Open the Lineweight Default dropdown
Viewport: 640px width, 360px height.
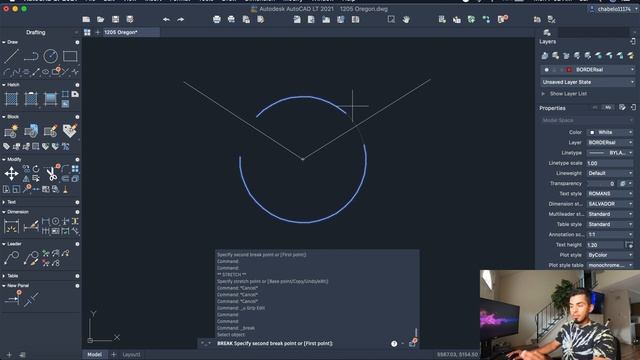pyautogui.click(x=610, y=173)
